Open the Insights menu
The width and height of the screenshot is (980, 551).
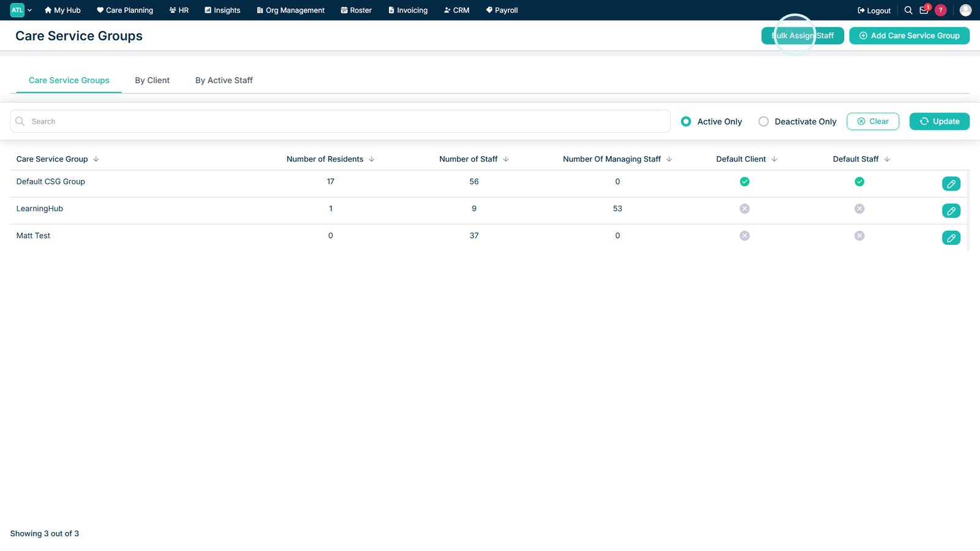coord(222,10)
